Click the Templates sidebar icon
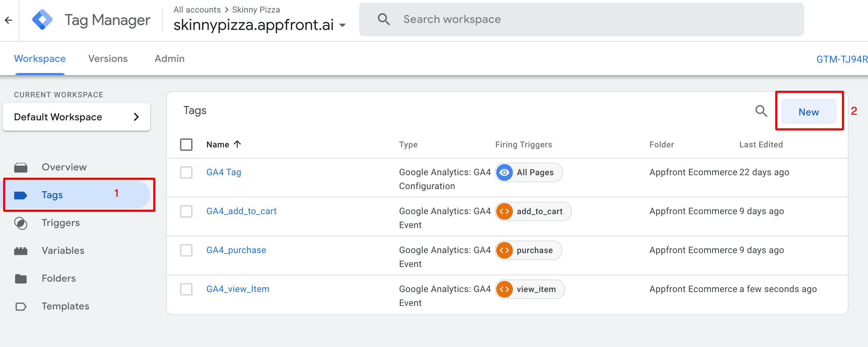The width and height of the screenshot is (868, 347). (x=21, y=306)
